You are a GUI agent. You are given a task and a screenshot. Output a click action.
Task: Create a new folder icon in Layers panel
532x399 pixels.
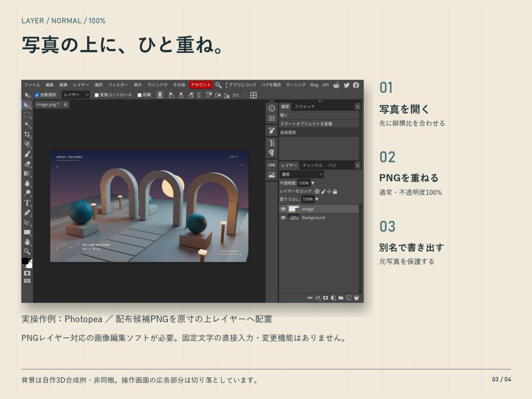(x=341, y=298)
